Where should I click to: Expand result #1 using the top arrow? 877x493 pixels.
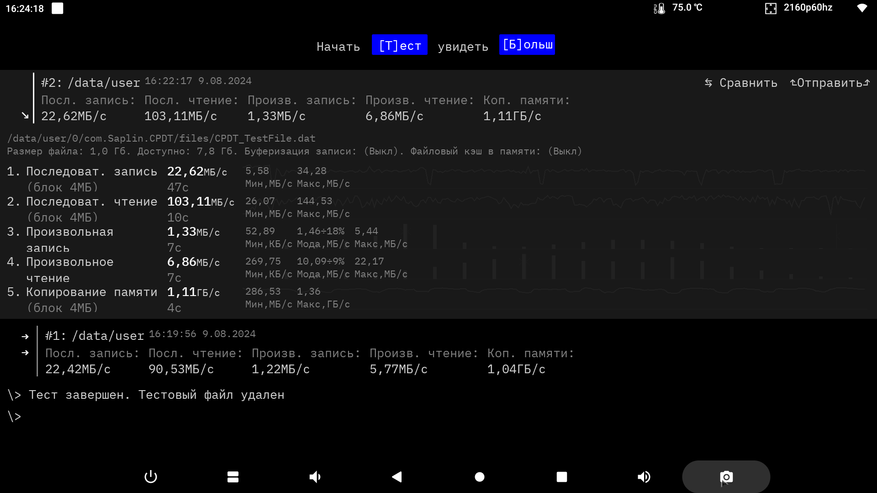coord(25,336)
